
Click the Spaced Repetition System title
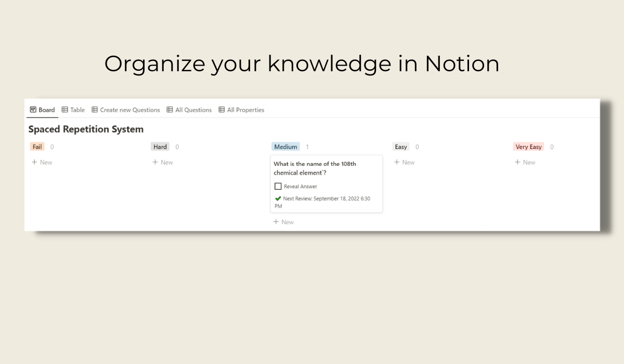(86, 129)
